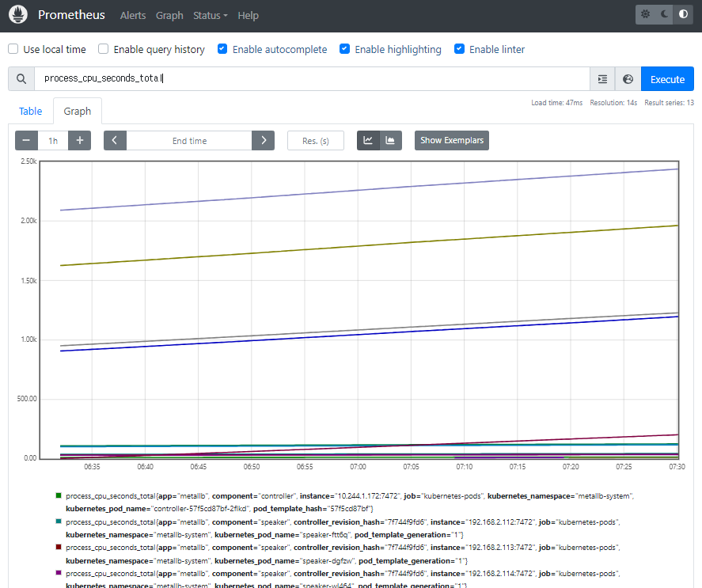Viewport: 702px width, 588px height.
Task: Click the dark red speaker-dgfzw series swatch
Action: tap(59, 547)
